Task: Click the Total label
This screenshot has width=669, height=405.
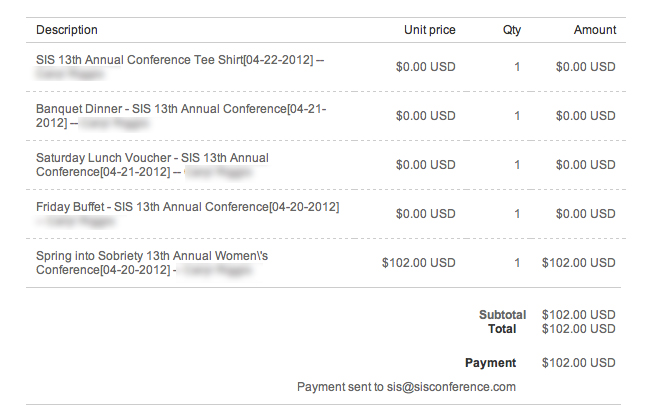Action: pyautogui.click(x=502, y=329)
